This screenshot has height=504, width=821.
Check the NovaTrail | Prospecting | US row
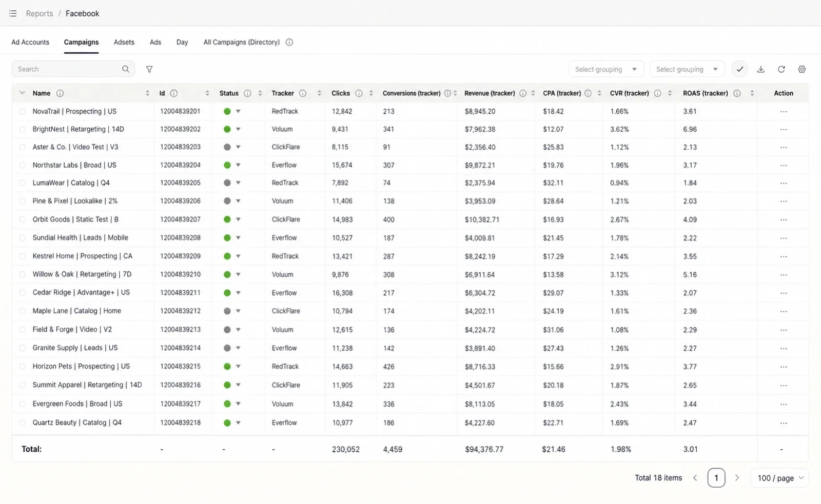pos(22,111)
